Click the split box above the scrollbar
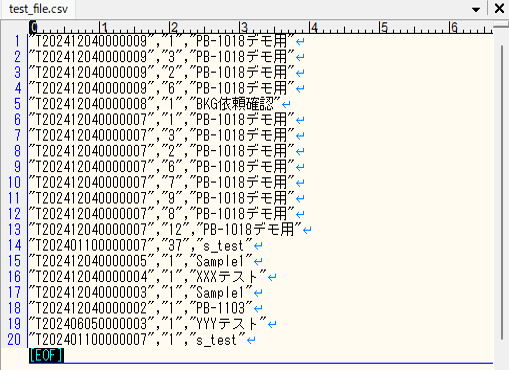The width and height of the screenshot is (509, 370). coord(501,25)
